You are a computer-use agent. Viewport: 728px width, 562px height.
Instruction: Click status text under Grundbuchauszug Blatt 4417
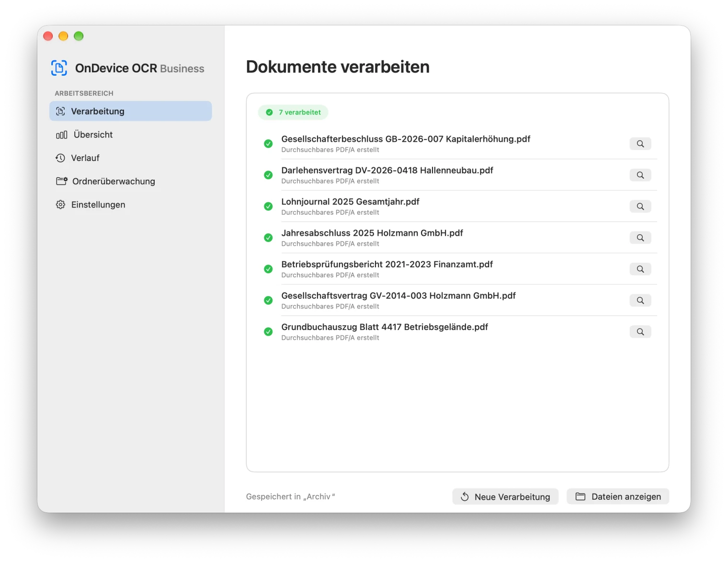click(x=330, y=338)
